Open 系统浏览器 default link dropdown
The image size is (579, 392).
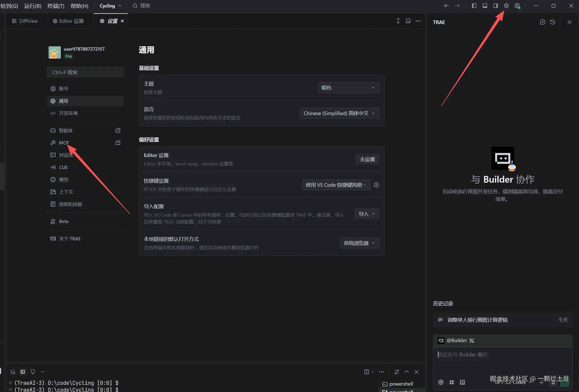coord(359,243)
